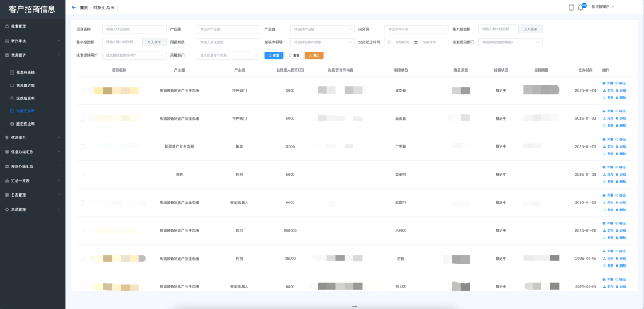Screen dimensions: 644x309
Task: Expand 汇总一览表 in the sidebar
Action: pyautogui.click(x=31, y=180)
